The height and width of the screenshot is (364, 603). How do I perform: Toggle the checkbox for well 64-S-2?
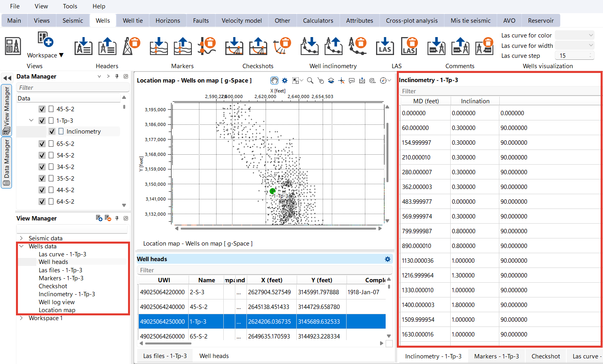pyautogui.click(x=42, y=201)
